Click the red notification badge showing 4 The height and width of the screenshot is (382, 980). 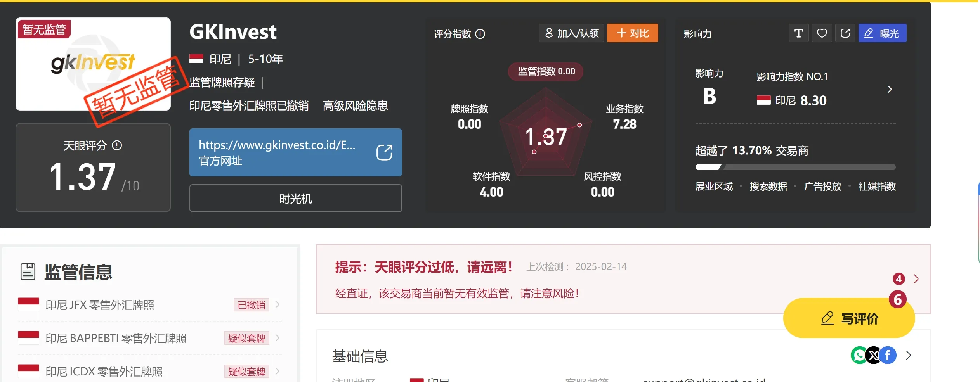pos(898,279)
